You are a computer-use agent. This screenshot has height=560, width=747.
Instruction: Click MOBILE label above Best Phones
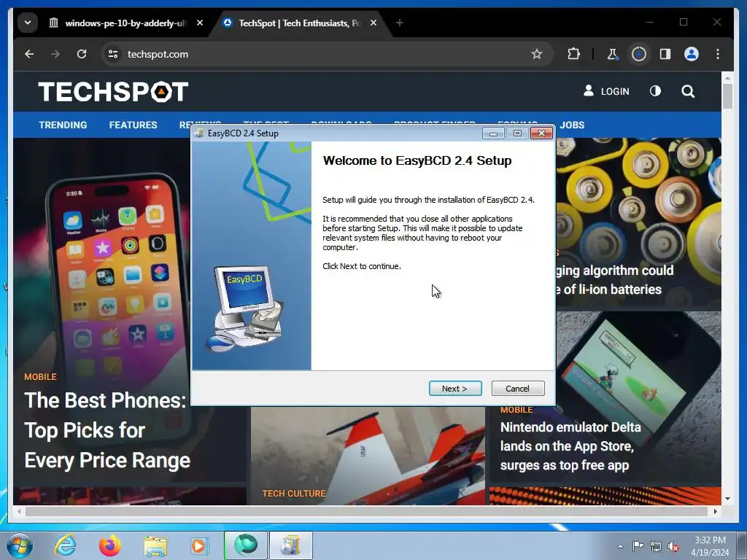tap(41, 377)
